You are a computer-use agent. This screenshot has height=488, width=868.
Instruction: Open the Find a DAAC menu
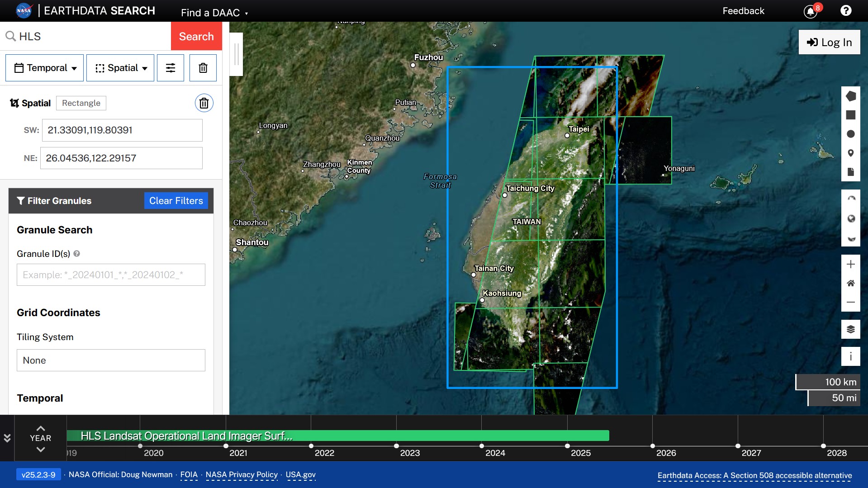pyautogui.click(x=213, y=12)
